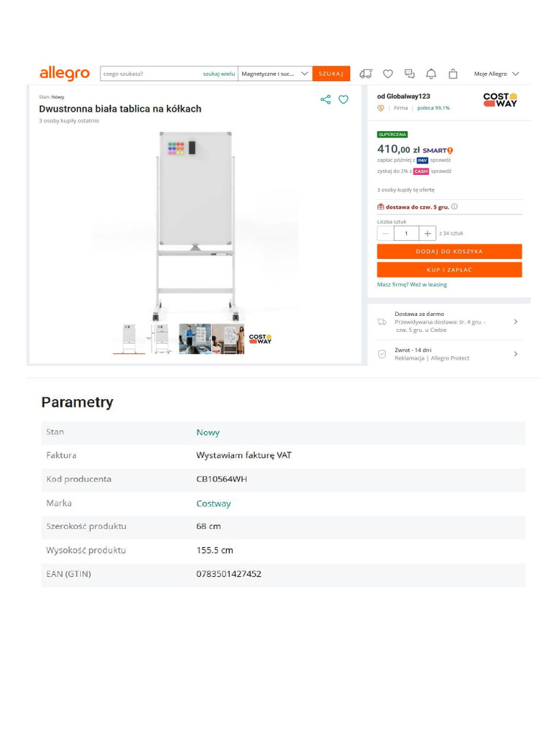
Task: Open the notifications bell
Action: [x=431, y=74]
